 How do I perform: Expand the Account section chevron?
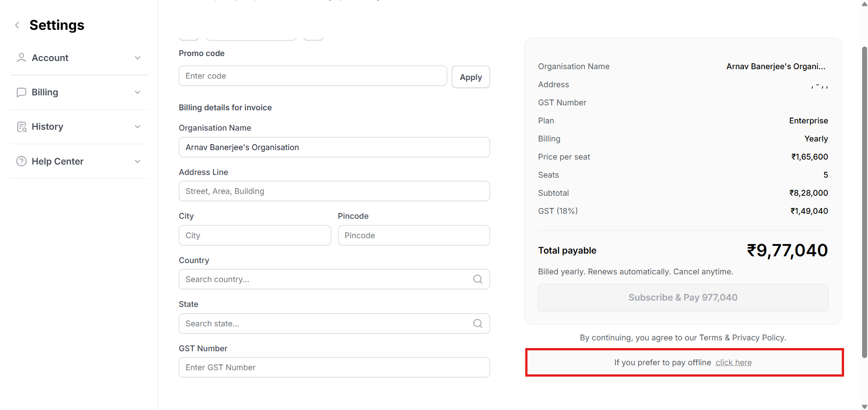(x=138, y=58)
